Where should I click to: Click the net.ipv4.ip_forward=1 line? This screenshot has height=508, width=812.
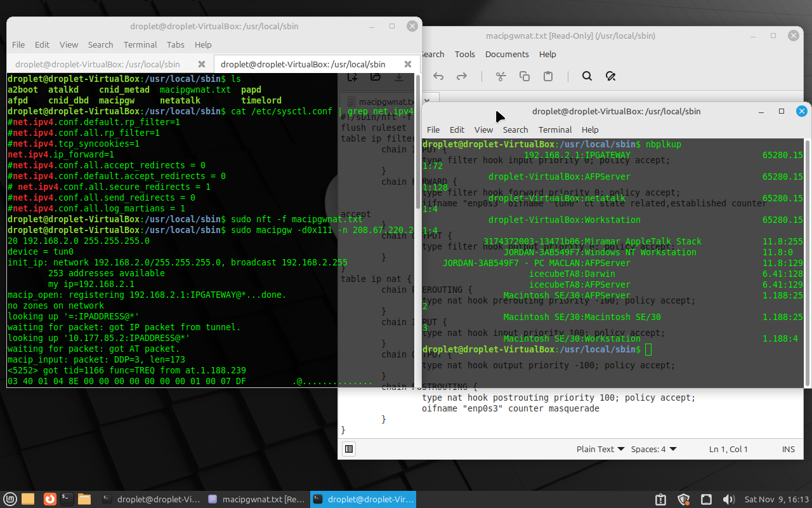pos(61,154)
